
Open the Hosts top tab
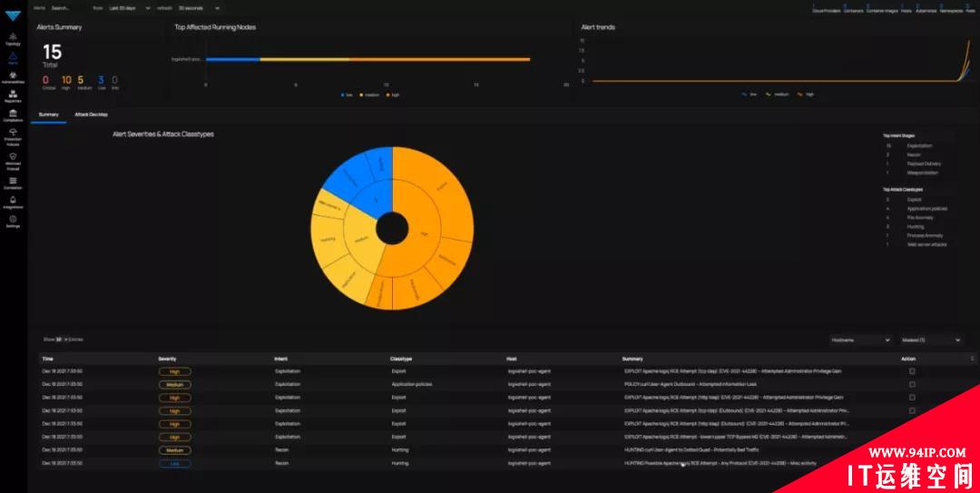pyautogui.click(x=906, y=9)
